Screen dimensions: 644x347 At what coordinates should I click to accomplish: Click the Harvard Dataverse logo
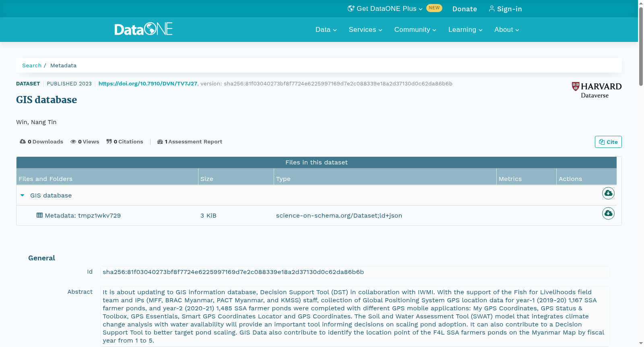pos(597,90)
